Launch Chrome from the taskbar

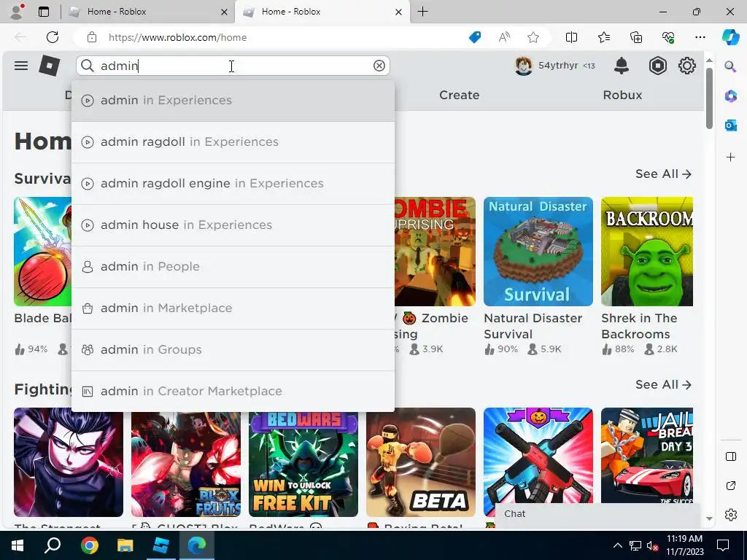[x=89, y=545]
